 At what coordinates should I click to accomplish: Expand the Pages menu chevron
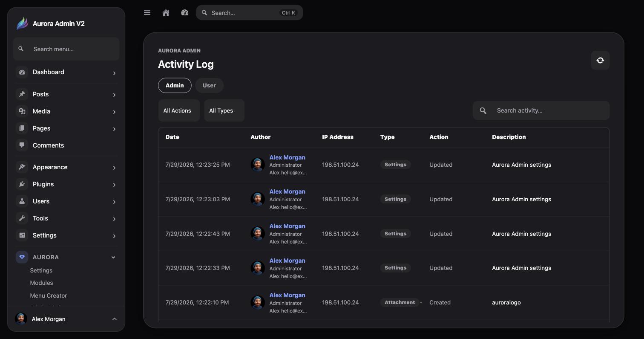114,129
